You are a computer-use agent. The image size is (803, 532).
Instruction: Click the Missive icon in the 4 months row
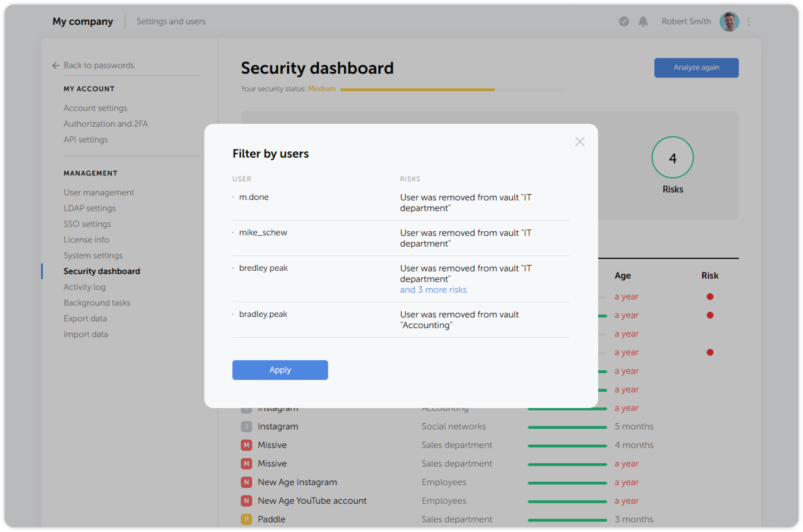[x=246, y=445]
